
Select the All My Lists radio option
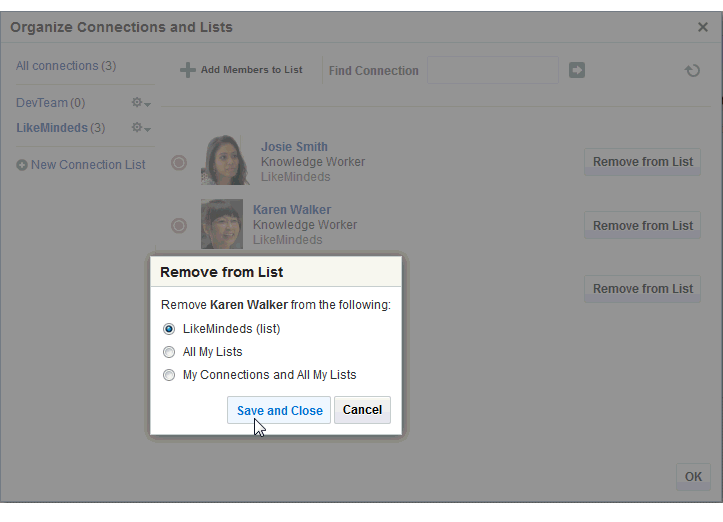click(x=169, y=352)
